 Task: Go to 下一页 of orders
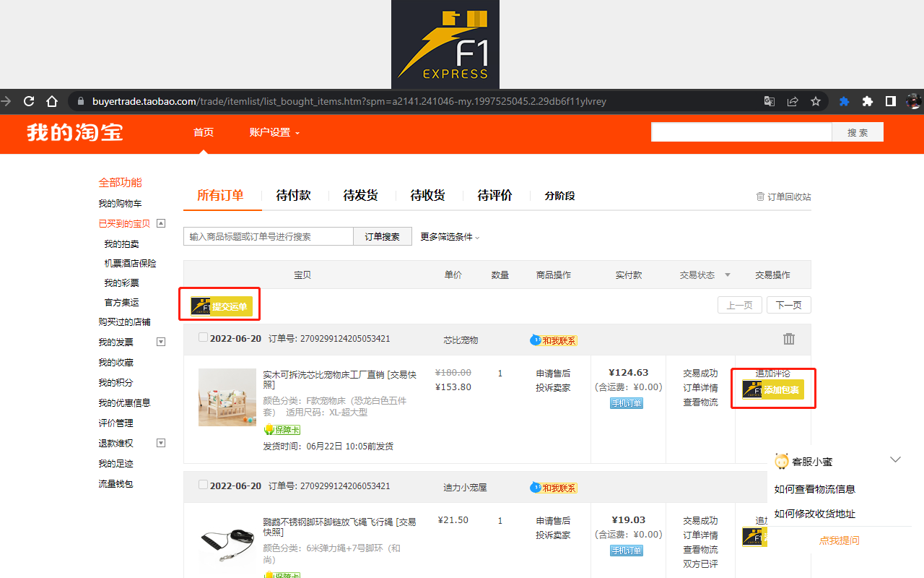click(789, 305)
